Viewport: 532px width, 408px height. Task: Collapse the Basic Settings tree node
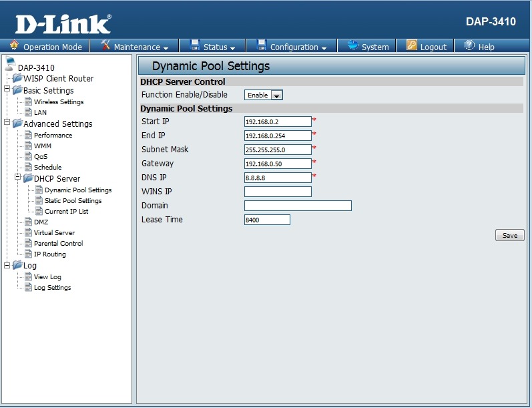7,89
